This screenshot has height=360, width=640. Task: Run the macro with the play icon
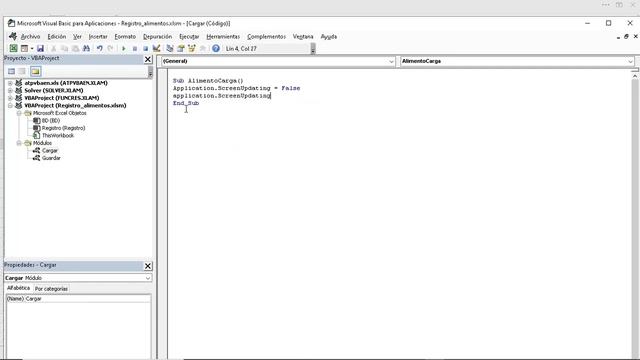coord(124,49)
